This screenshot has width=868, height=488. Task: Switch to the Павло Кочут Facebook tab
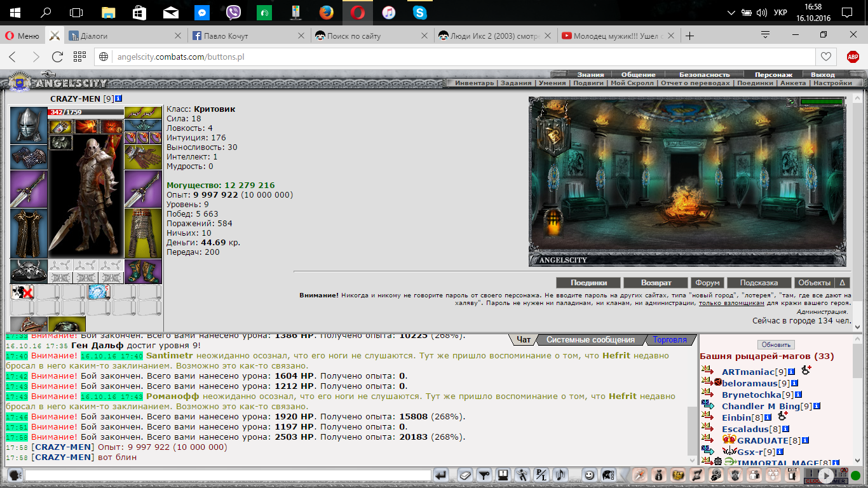tap(249, 36)
